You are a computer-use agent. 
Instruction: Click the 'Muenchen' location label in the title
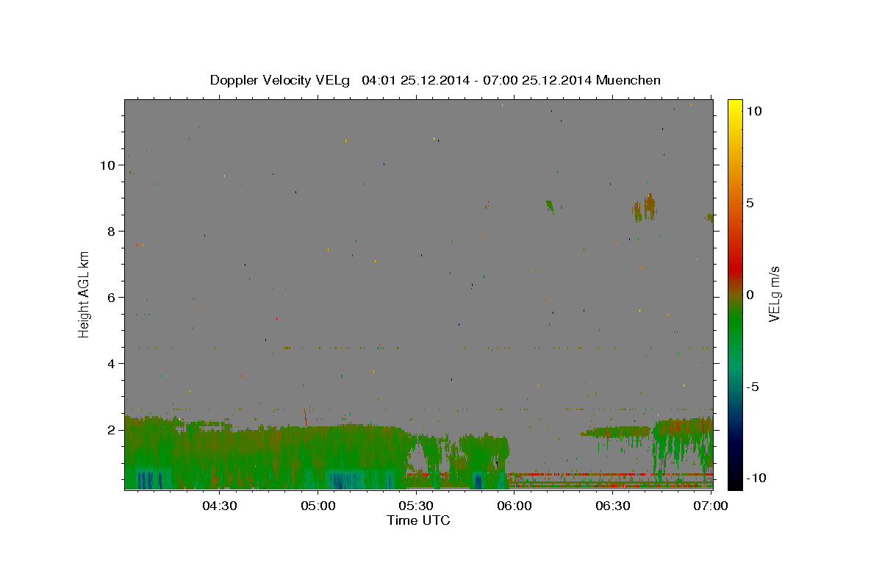click(x=628, y=80)
